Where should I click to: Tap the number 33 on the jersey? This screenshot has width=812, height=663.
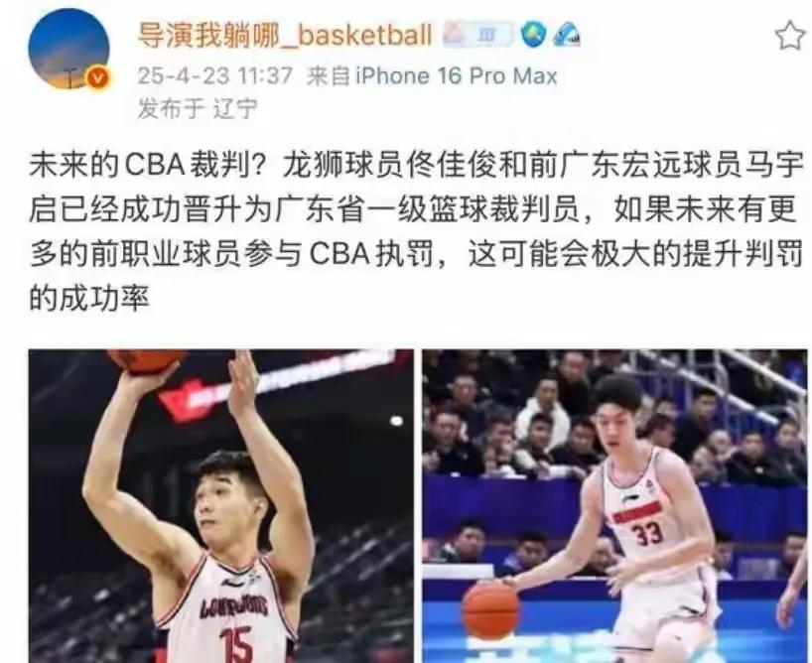647,533
